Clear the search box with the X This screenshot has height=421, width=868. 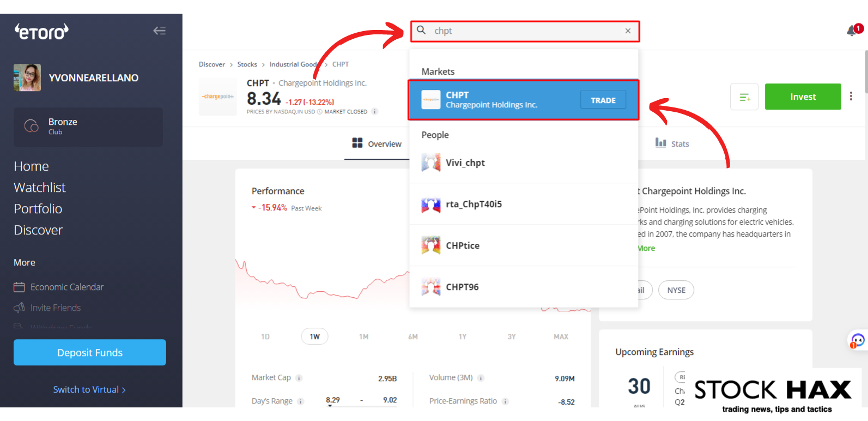(628, 31)
